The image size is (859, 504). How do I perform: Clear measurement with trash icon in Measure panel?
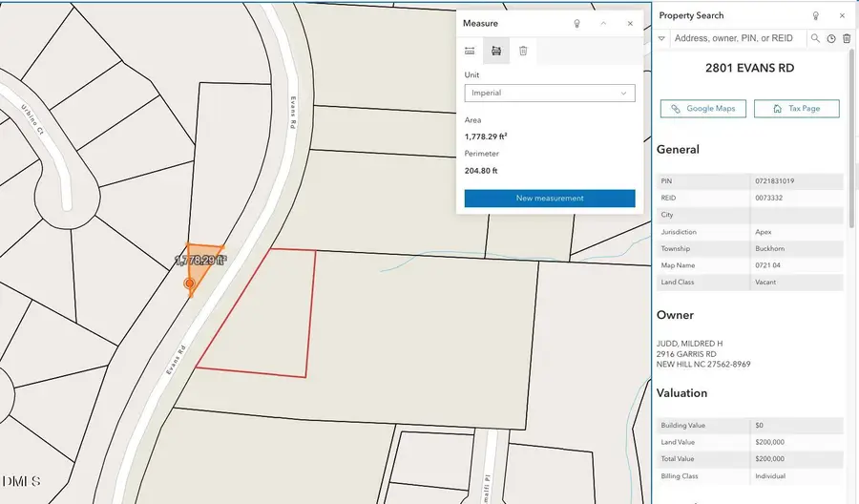[523, 51]
